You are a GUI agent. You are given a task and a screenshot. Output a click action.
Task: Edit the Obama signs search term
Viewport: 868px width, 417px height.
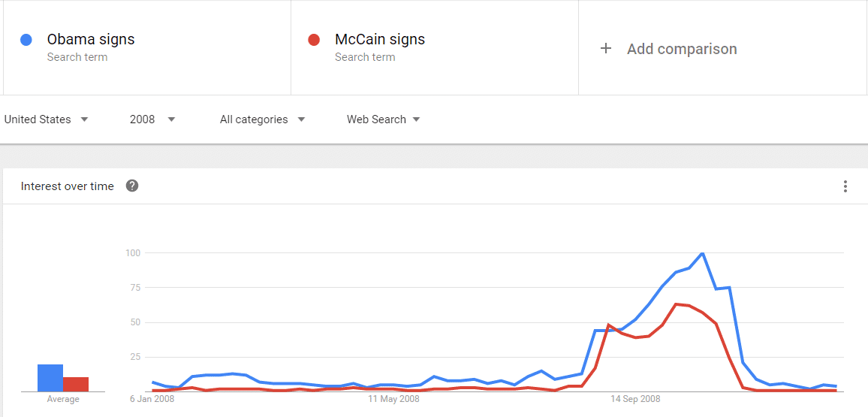tap(91, 39)
